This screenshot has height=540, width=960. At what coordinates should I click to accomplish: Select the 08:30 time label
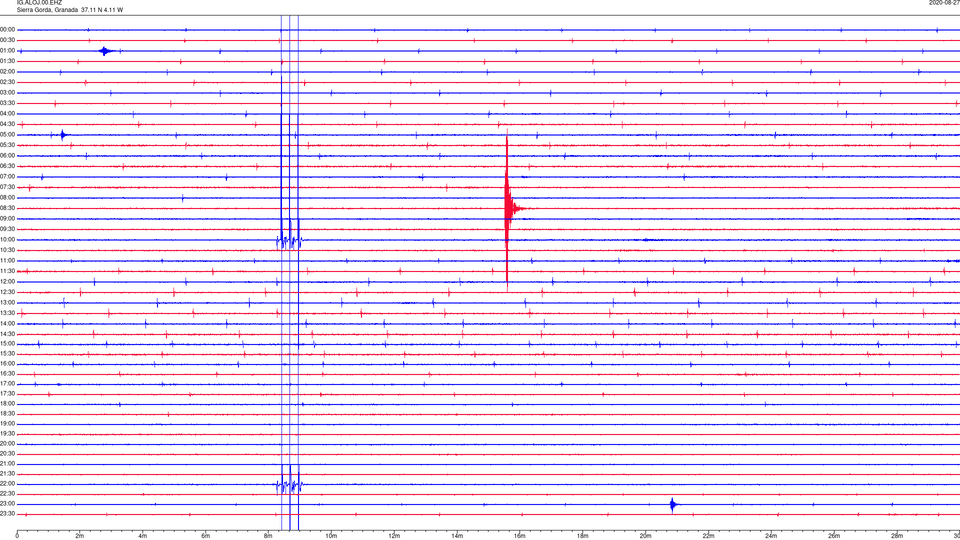click(8, 208)
